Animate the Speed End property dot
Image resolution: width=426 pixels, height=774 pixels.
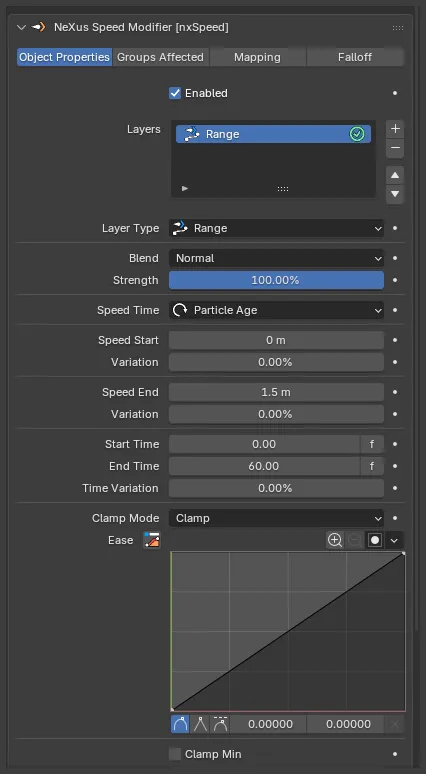click(395, 392)
